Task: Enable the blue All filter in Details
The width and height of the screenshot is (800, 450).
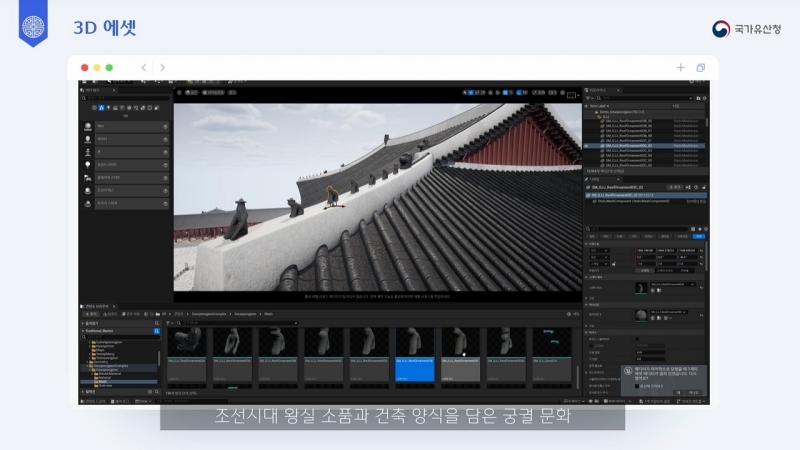Action: (x=698, y=236)
